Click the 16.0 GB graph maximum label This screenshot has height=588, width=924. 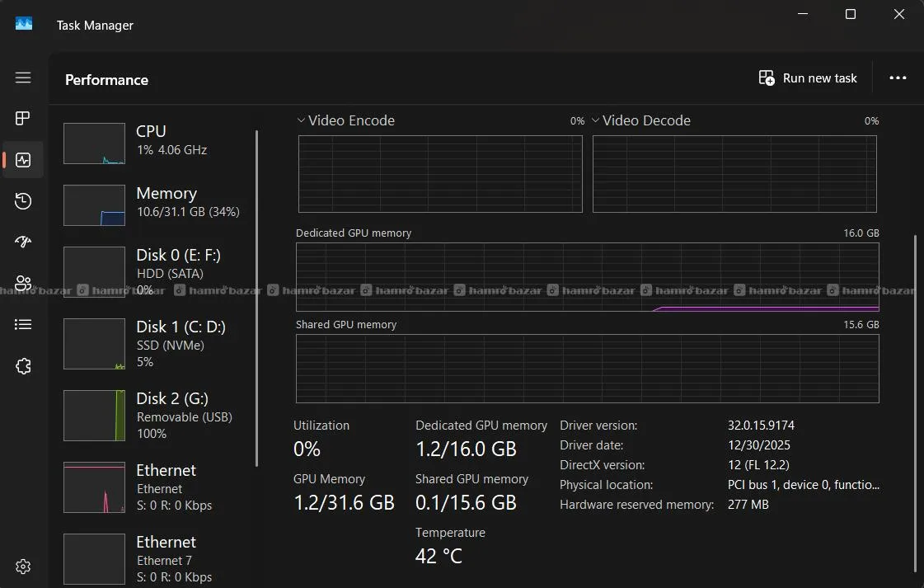[x=861, y=233]
